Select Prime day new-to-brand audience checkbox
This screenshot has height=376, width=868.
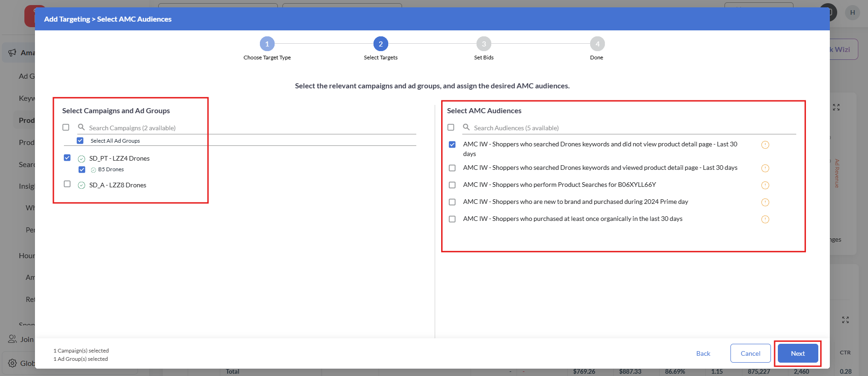[452, 202]
